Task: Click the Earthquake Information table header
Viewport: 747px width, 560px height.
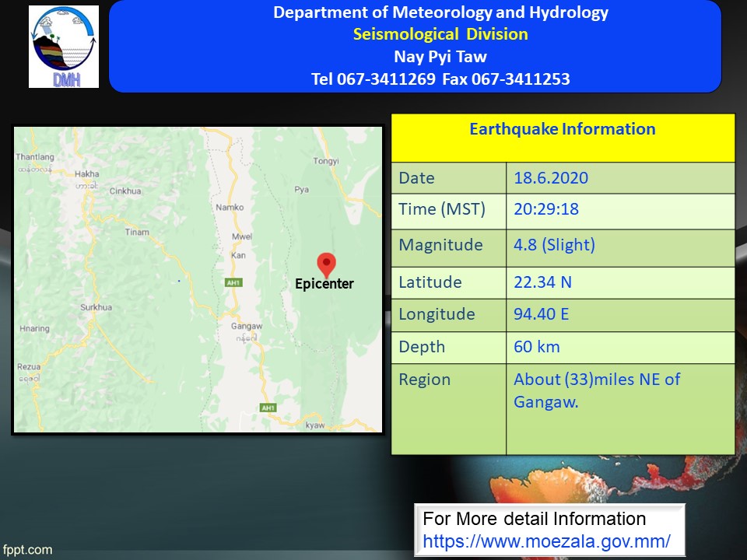Action: [562, 129]
